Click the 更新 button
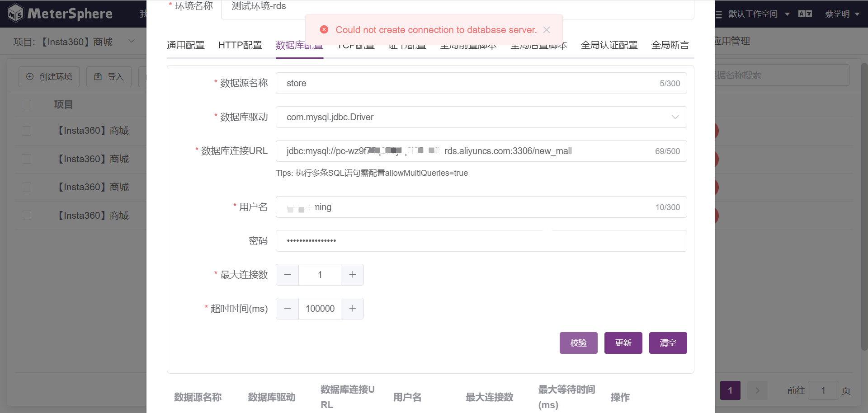The image size is (868, 413). [x=623, y=343]
